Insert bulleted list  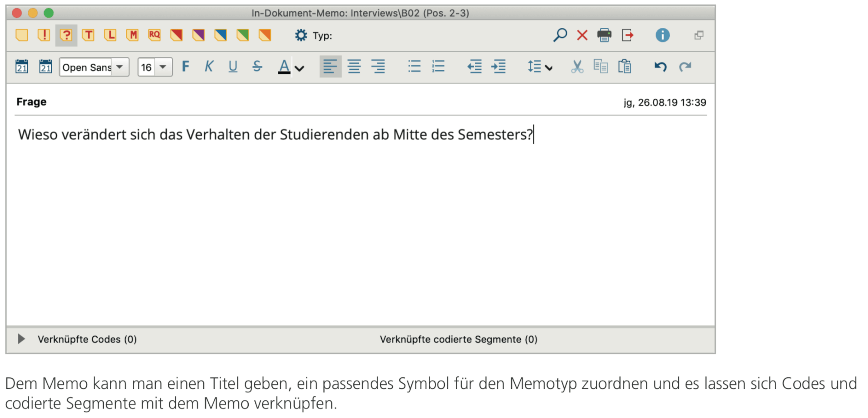point(414,66)
